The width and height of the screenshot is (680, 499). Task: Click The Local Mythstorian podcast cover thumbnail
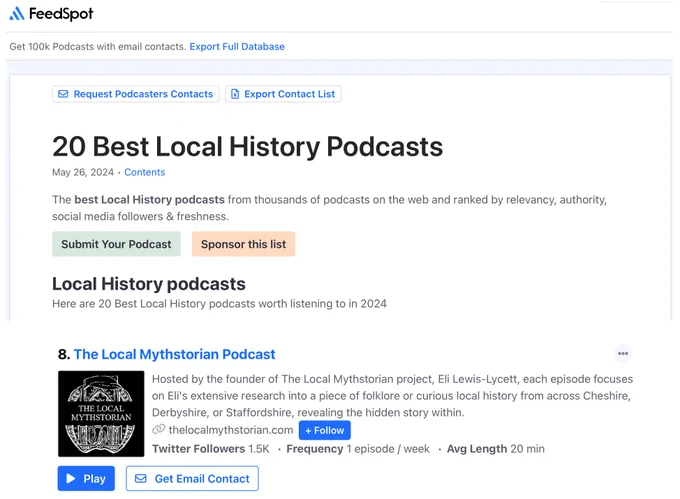(101, 414)
